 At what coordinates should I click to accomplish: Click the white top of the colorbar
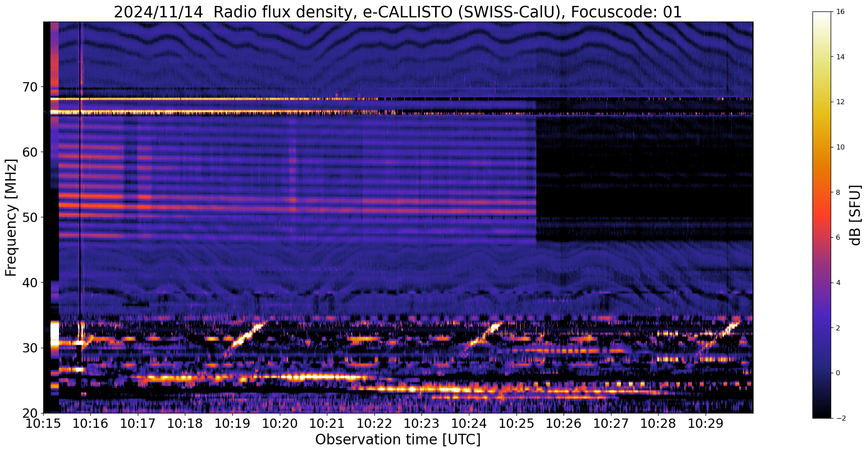click(x=822, y=16)
